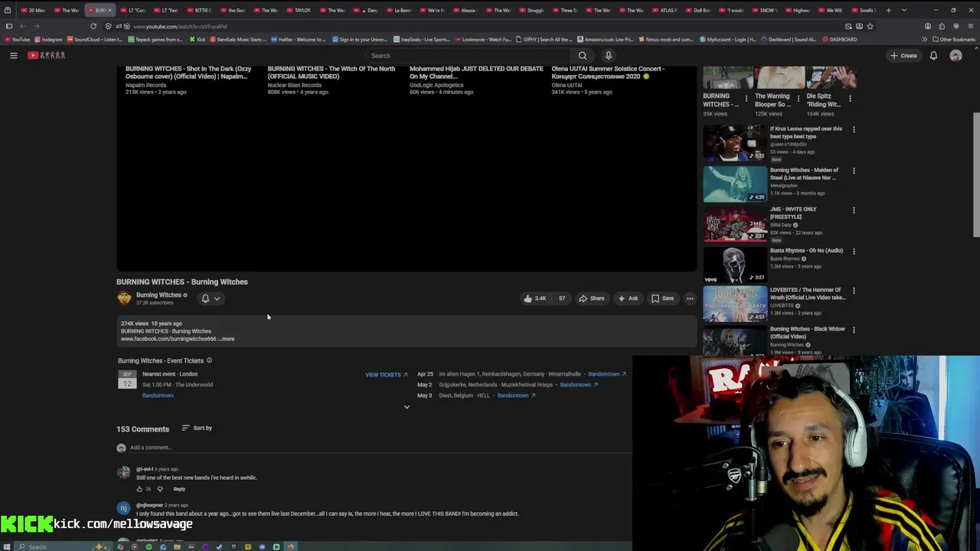Save the video to a playlist
The height and width of the screenshot is (551, 980).
tap(662, 298)
